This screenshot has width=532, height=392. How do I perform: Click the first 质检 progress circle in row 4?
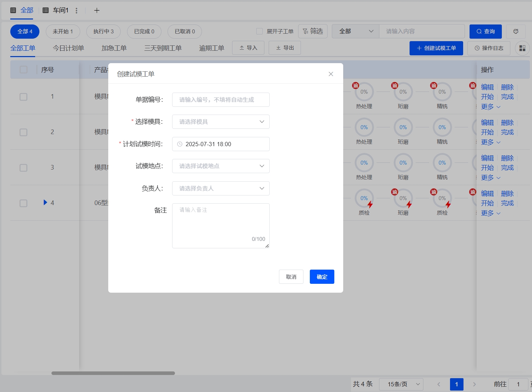coord(364,198)
